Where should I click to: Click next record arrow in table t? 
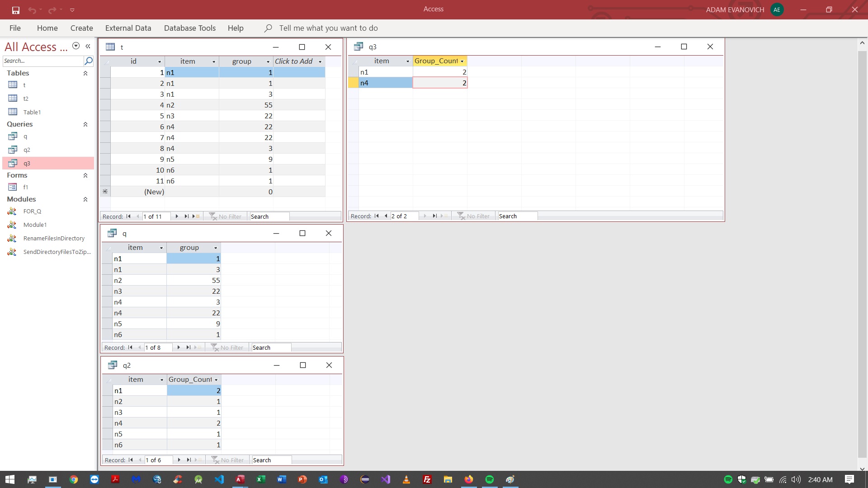177,216
